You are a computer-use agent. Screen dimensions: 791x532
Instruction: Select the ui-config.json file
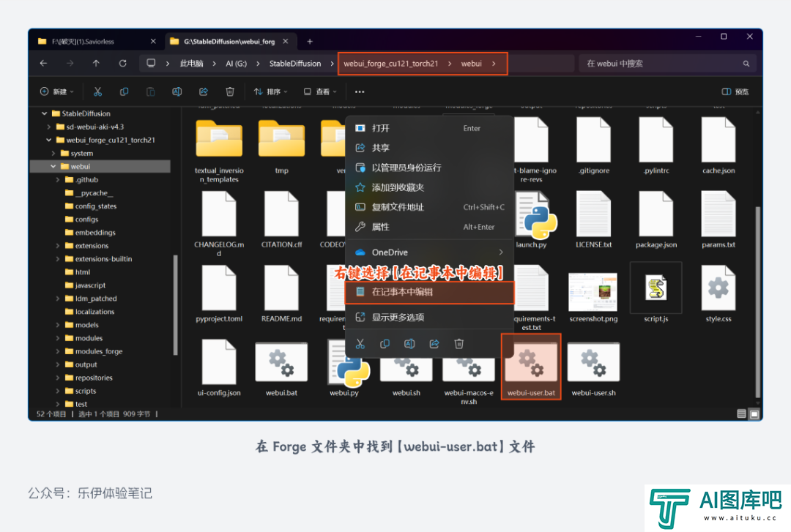(x=219, y=369)
